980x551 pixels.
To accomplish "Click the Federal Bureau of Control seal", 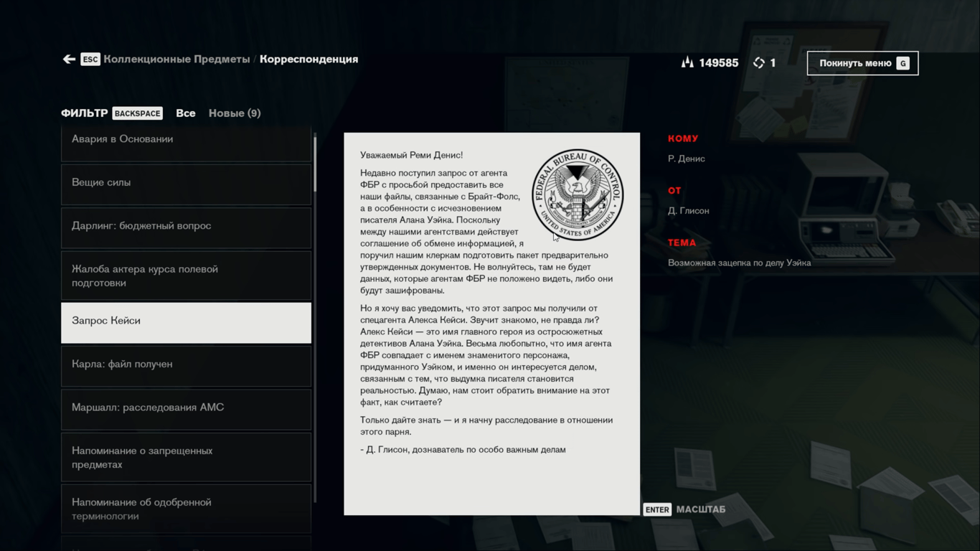I will [577, 195].
